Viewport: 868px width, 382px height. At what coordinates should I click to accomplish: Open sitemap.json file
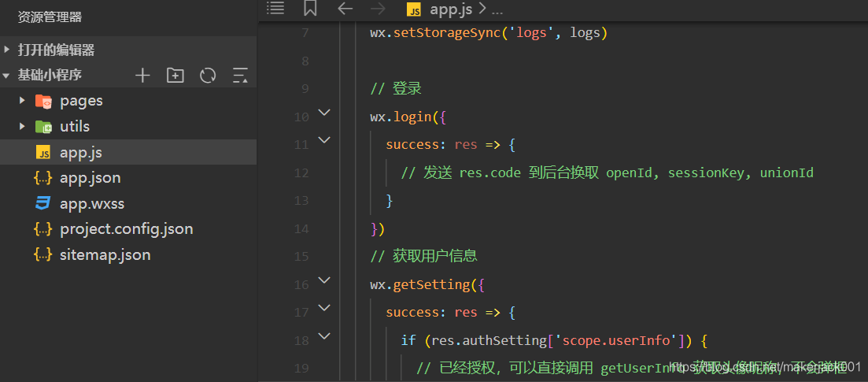coord(105,255)
